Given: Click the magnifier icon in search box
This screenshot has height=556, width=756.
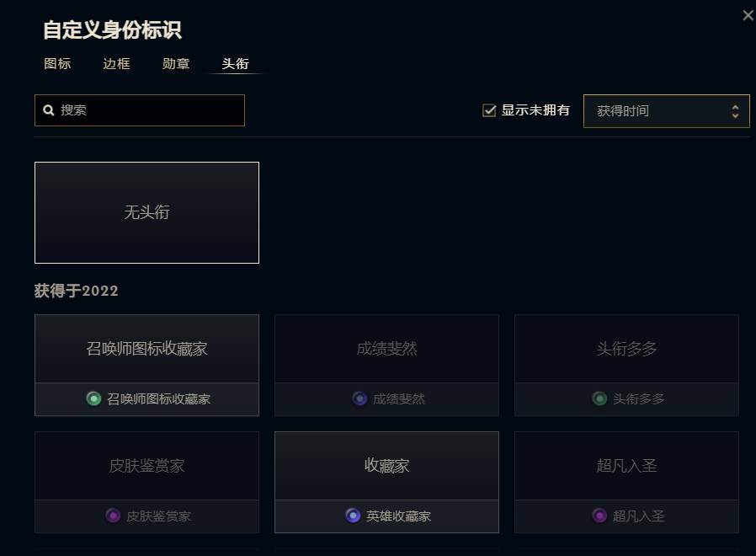Looking at the screenshot, I should (x=49, y=110).
